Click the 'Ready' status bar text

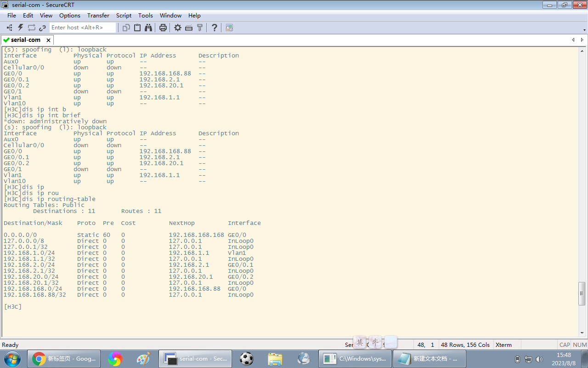click(x=11, y=345)
